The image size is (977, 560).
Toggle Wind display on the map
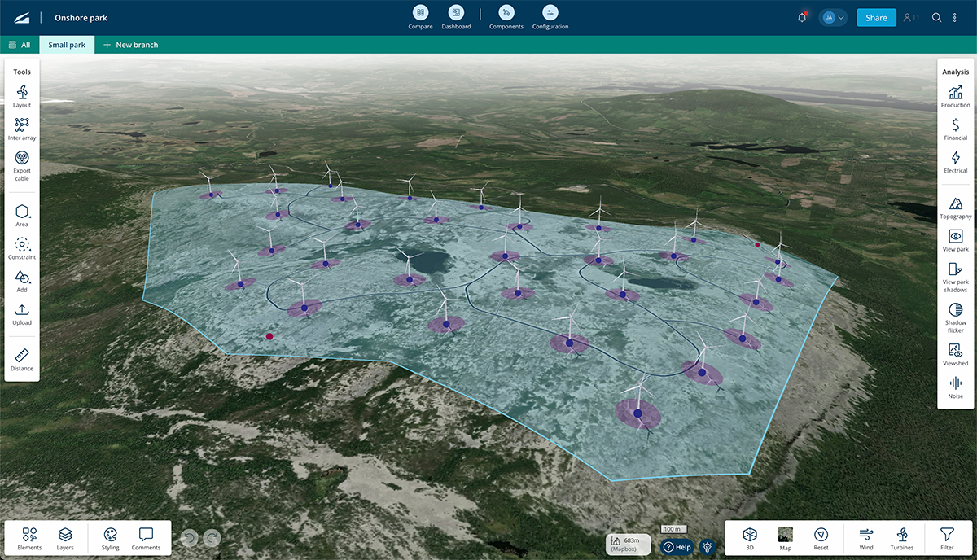pyautogui.click(x=866, y=537)
